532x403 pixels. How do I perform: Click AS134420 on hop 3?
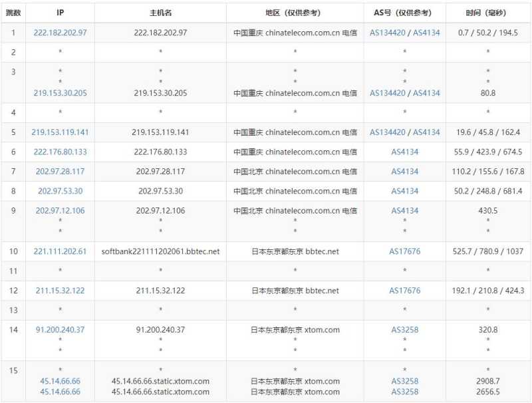(387, 93)
